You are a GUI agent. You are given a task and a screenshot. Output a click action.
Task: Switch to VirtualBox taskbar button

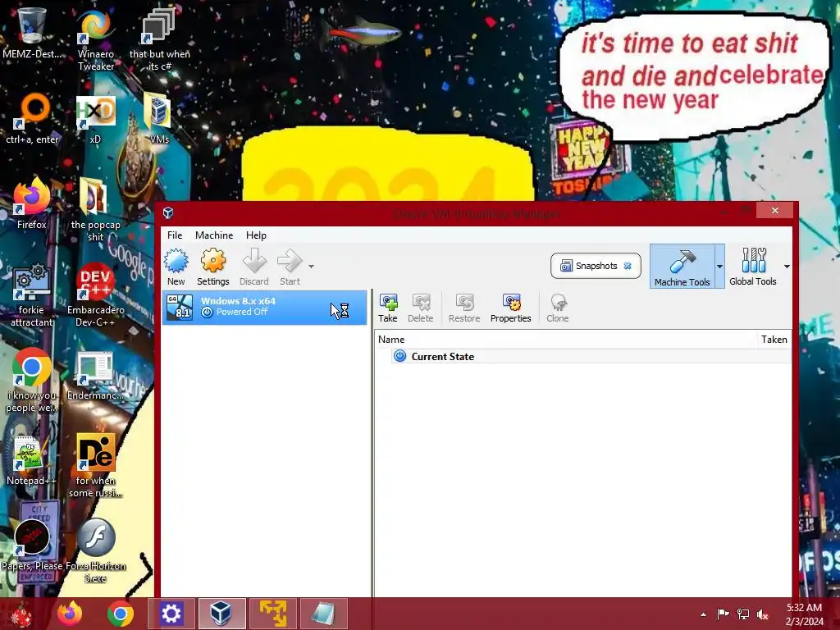[x=221, y=614]
